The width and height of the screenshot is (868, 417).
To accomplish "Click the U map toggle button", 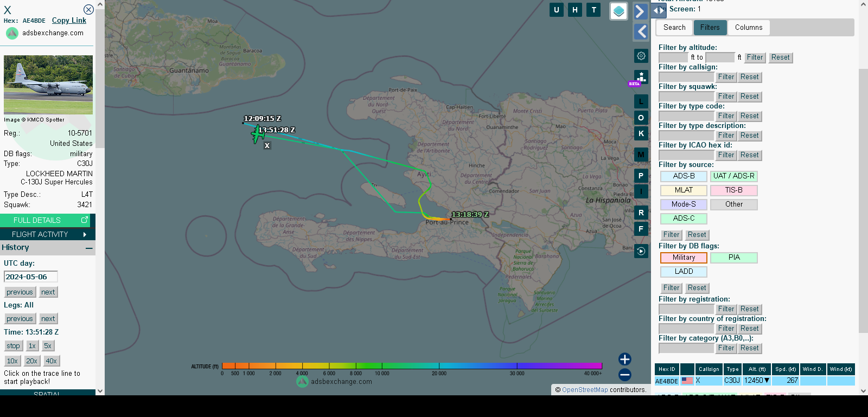I will 557,10.
